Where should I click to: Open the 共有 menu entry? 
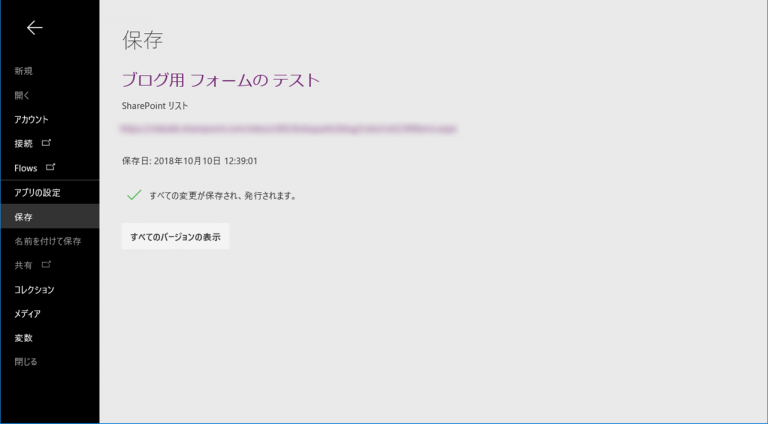[x=23, y=265]
